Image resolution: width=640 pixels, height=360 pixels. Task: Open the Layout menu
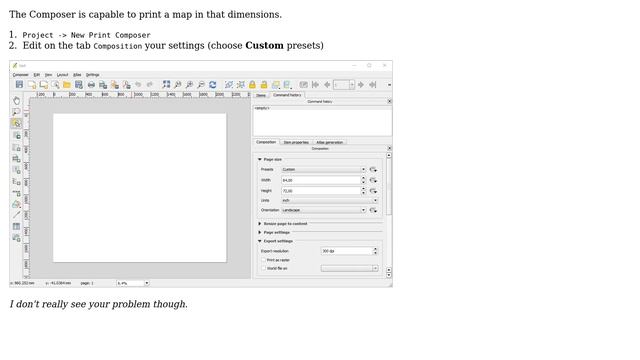pos(62,75)
